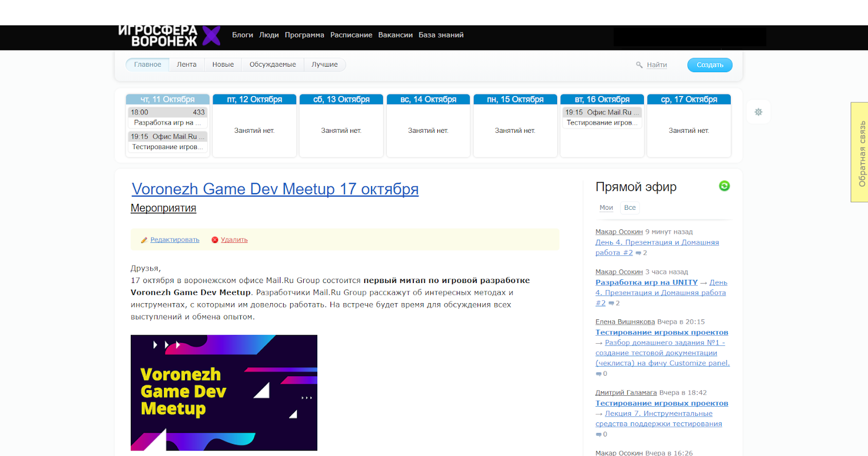868x456 pixels.
Task: Select the сб, 13 Октября day header
Action: pyautogui.click(x=341, y=99)
